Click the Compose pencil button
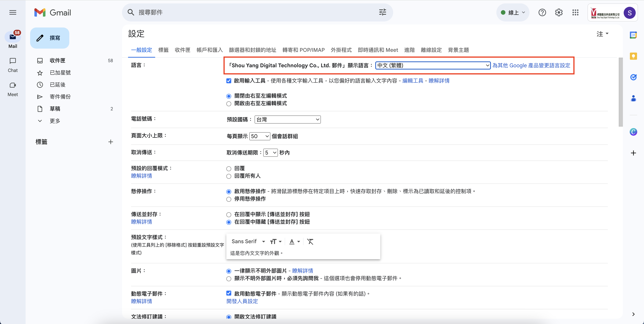 [x=50, y=38]
